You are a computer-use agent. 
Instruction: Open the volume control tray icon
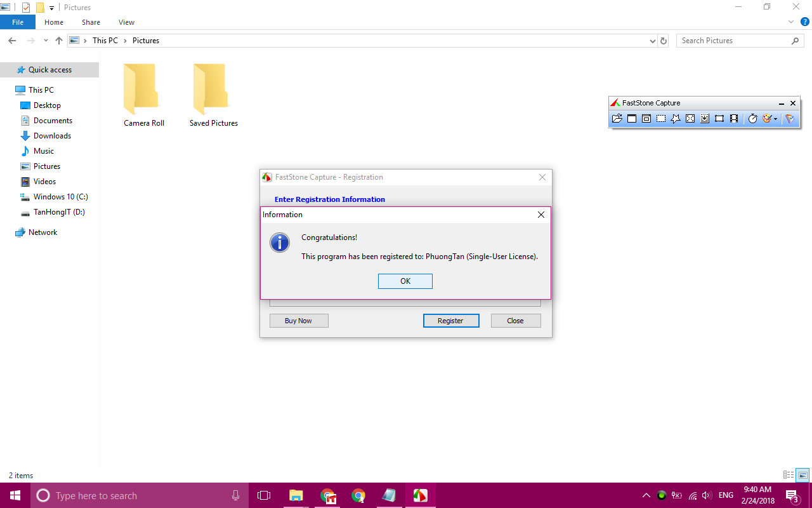point(707,495)
